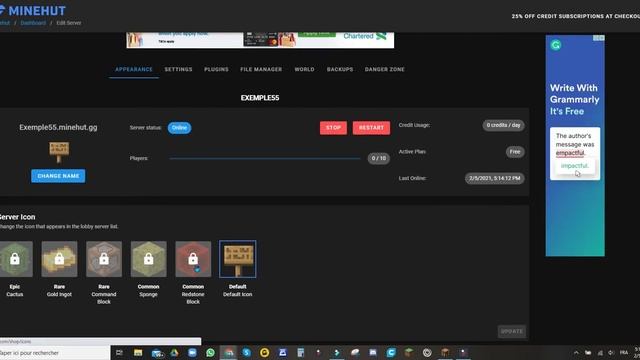Restart the server
This screenshot has width=640, height=360.
(x=371, y=128)
